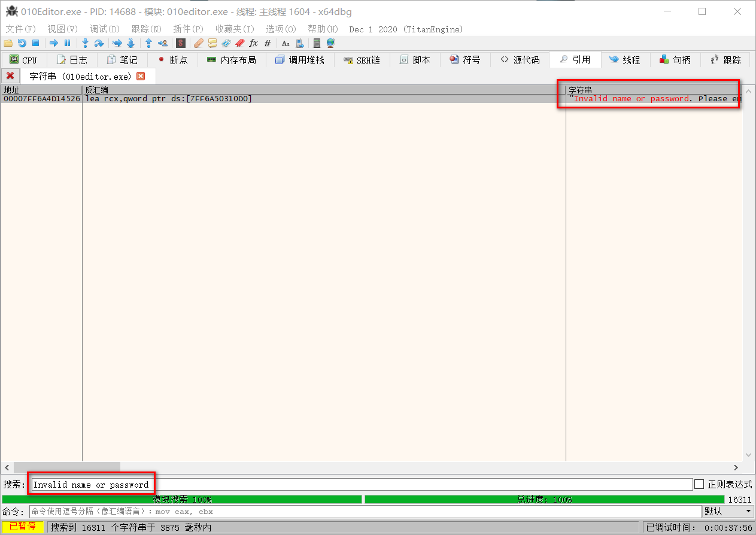Click the search field containing Invalid name or password

click(x=362, y=484)
